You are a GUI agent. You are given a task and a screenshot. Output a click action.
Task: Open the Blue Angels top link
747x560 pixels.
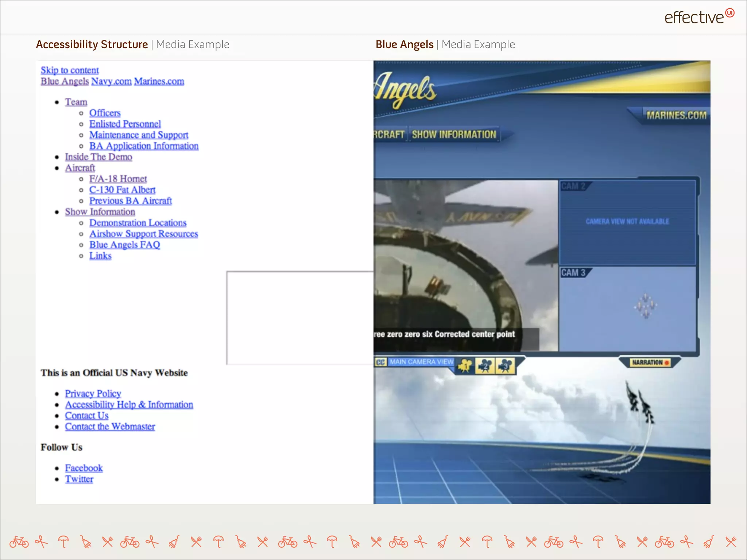(65, 81)
